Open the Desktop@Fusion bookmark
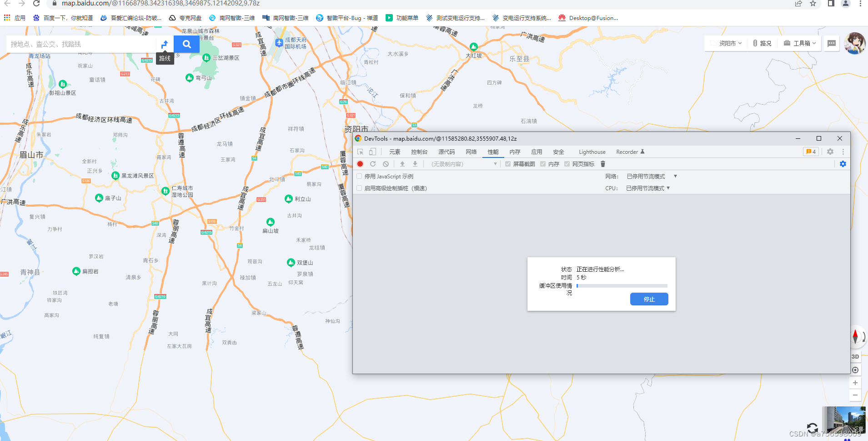The width and height of the screenshot is (868, 441). [588, 18]
